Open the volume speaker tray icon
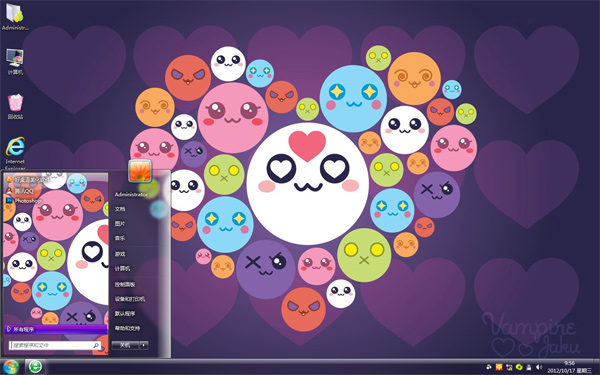 point(539,367)
